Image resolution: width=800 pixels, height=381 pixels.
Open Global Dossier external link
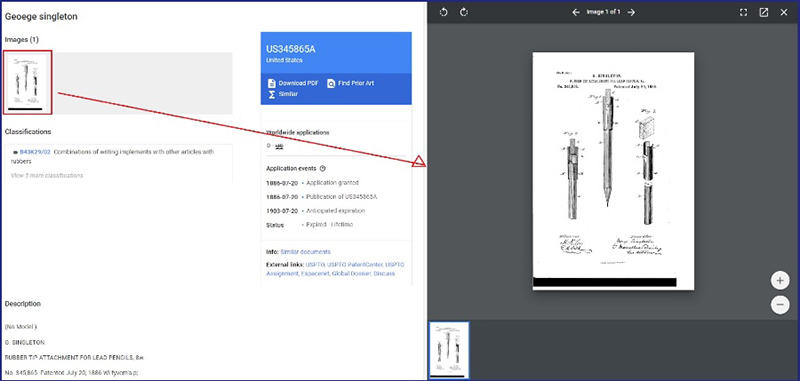click(352, 274)
